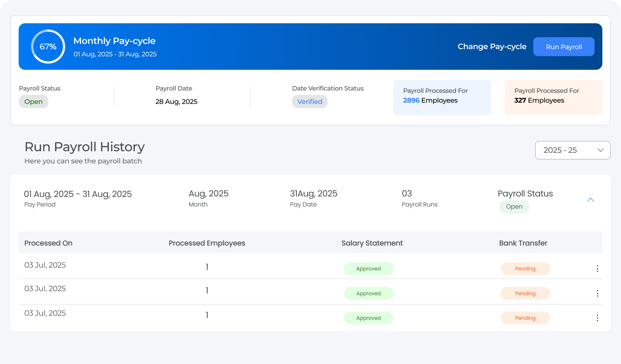Open the second row's three-dot menu

(x=597, y=293)
